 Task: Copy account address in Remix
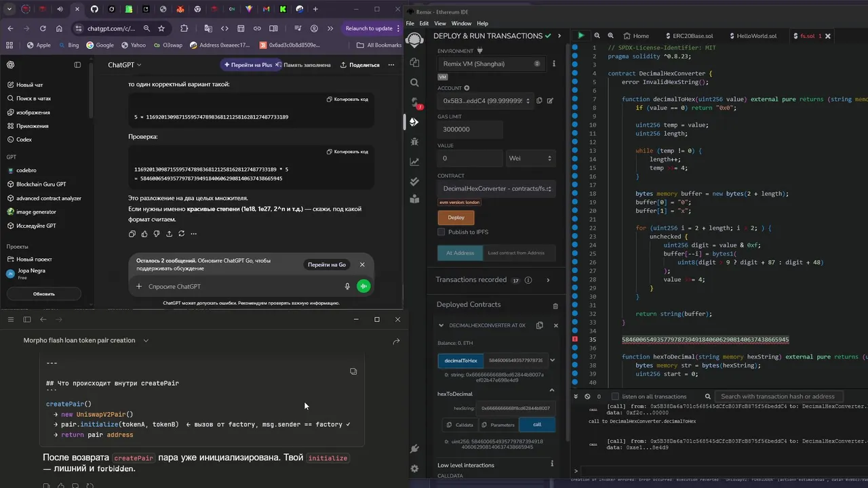point(539,100)
